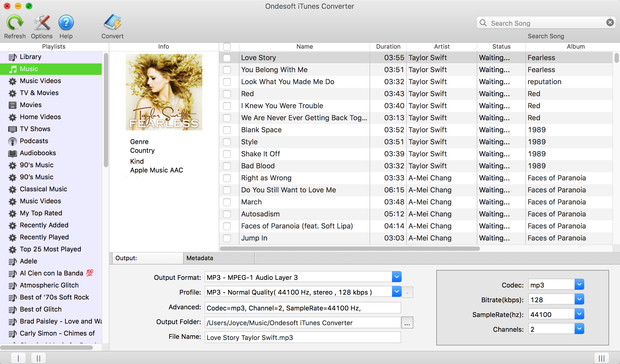Switch to the Output tab below

147,257
